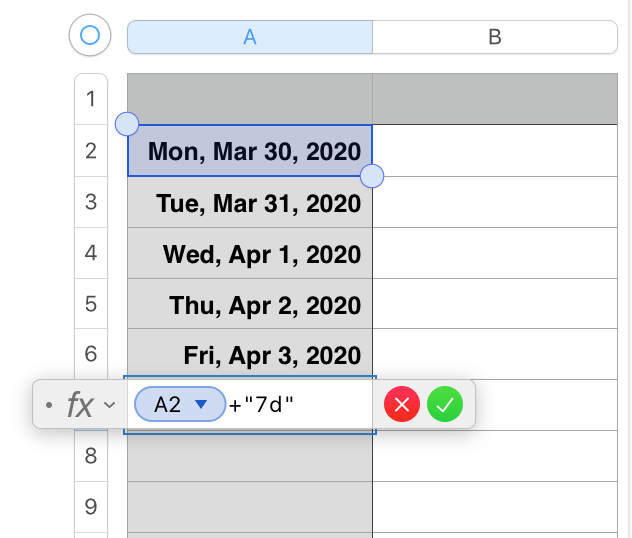
Task: Select row 2 header
Action: pyautogui.click(x=91, y=151)
